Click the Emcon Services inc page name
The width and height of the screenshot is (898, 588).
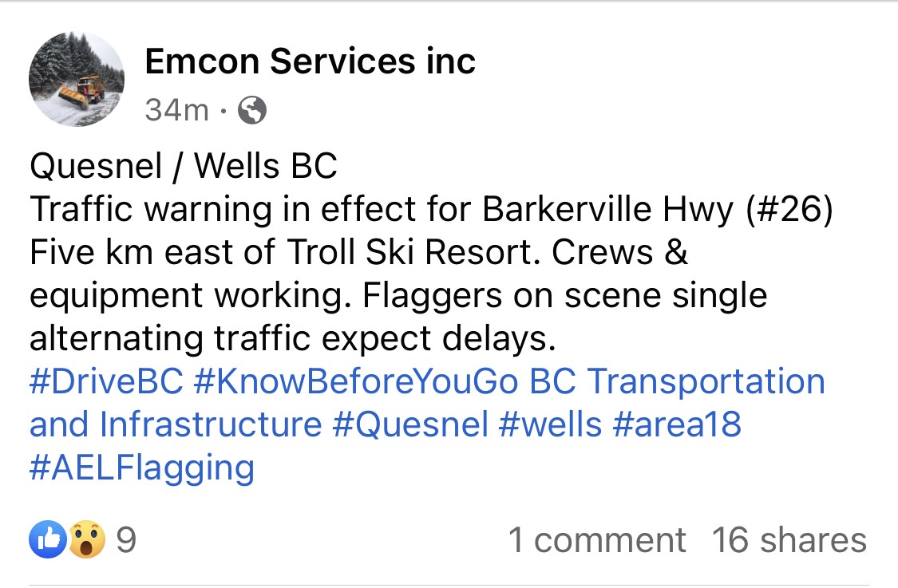click(x=310, y=61)
